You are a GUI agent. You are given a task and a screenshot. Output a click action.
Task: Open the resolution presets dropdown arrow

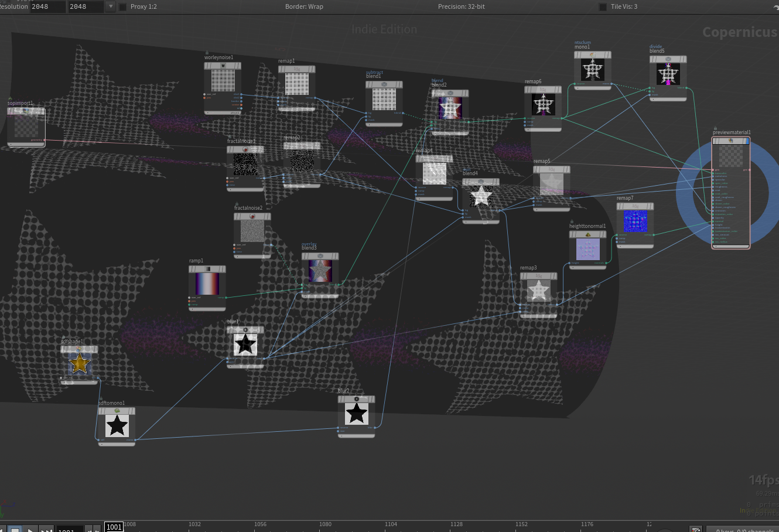click(110, 6)
